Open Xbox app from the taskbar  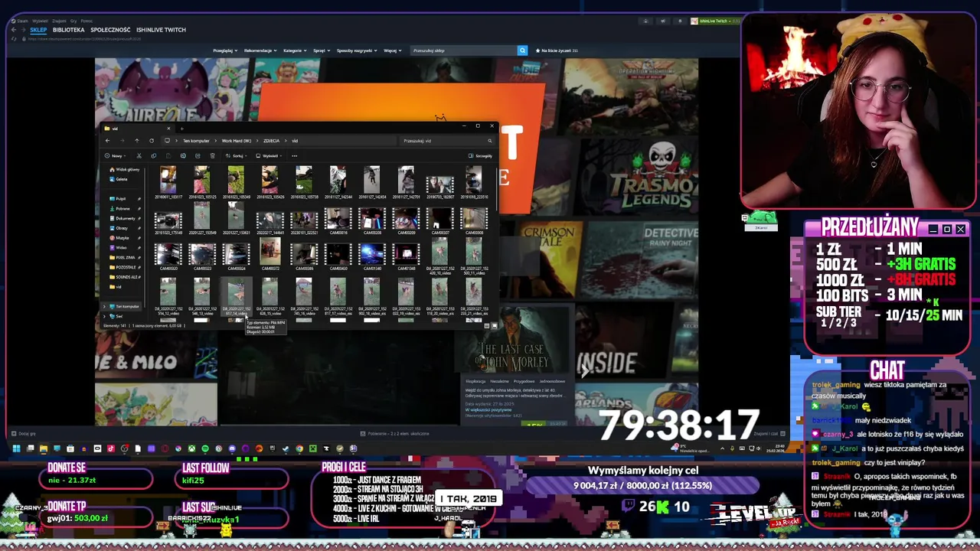pos(191,448)
